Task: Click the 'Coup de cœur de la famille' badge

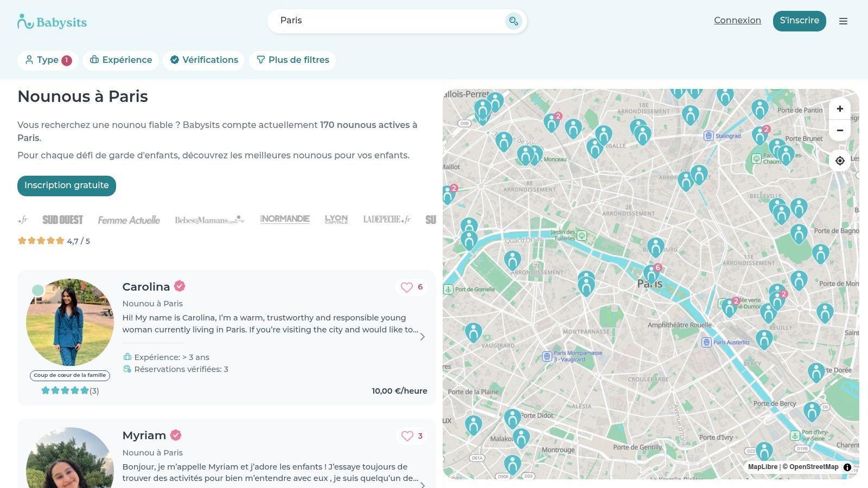Action: point(70,375)
